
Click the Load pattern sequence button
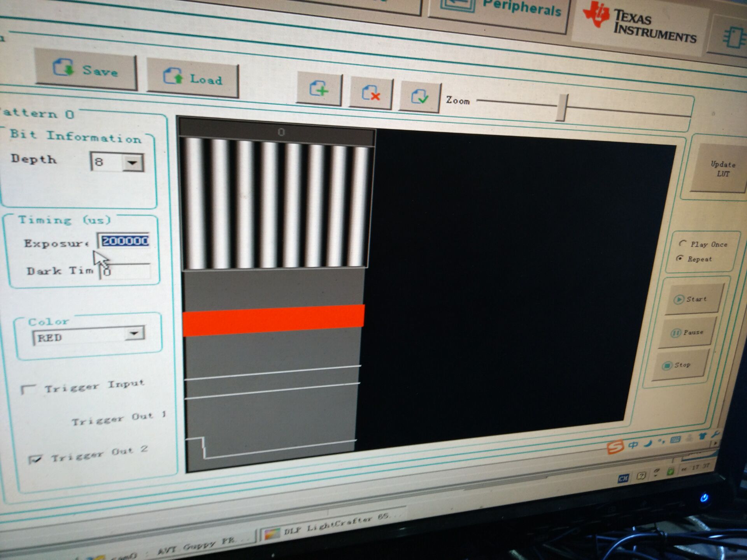pos(193,78)
